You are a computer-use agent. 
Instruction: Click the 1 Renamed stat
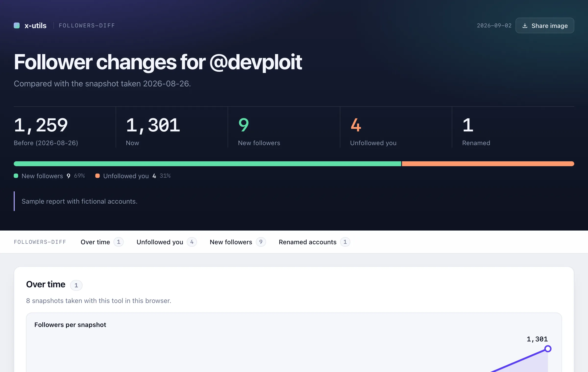pyautogui.click(x=468, y=125)
